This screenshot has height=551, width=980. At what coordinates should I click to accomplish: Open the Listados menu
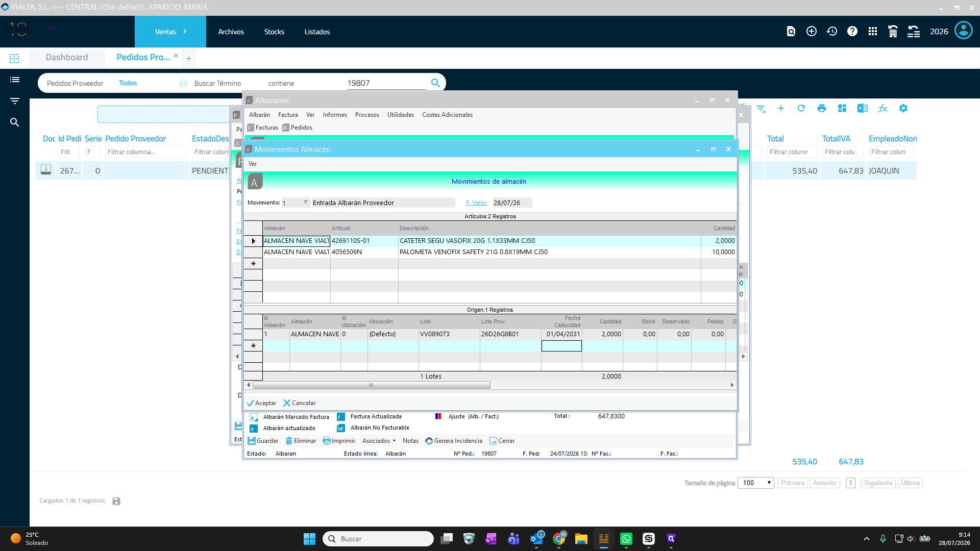pos(317,32)
